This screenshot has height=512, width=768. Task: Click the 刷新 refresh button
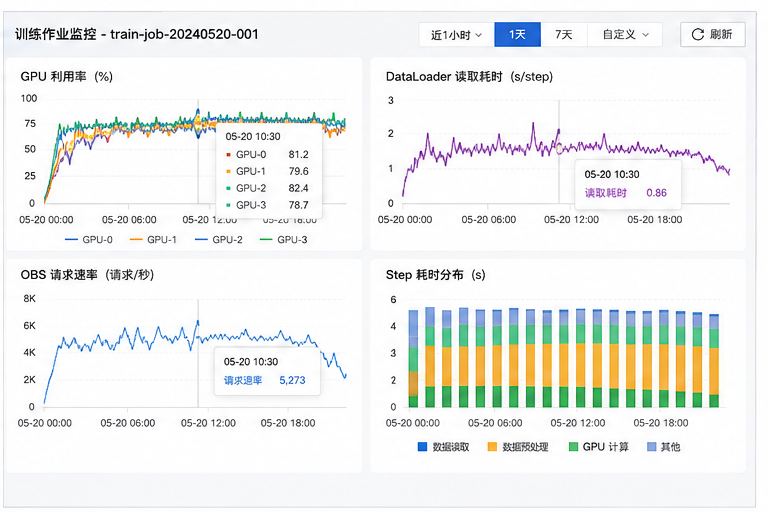[713, 34]
